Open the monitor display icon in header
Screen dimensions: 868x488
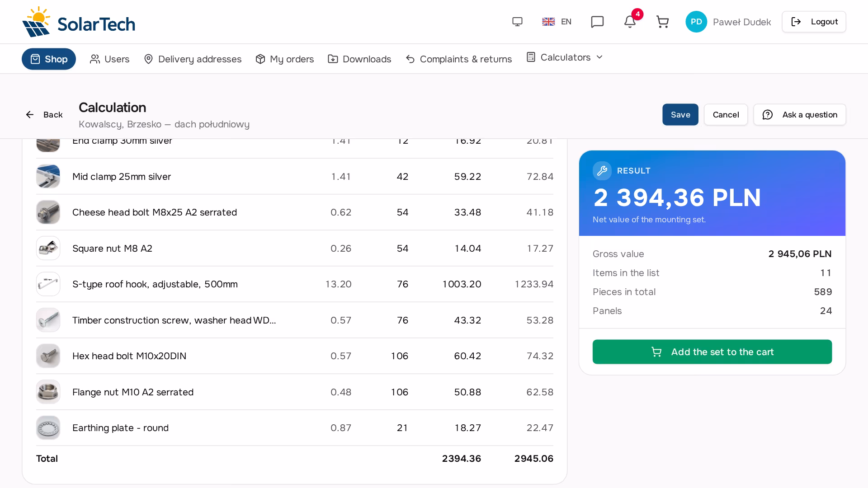[x=517, y=22]
